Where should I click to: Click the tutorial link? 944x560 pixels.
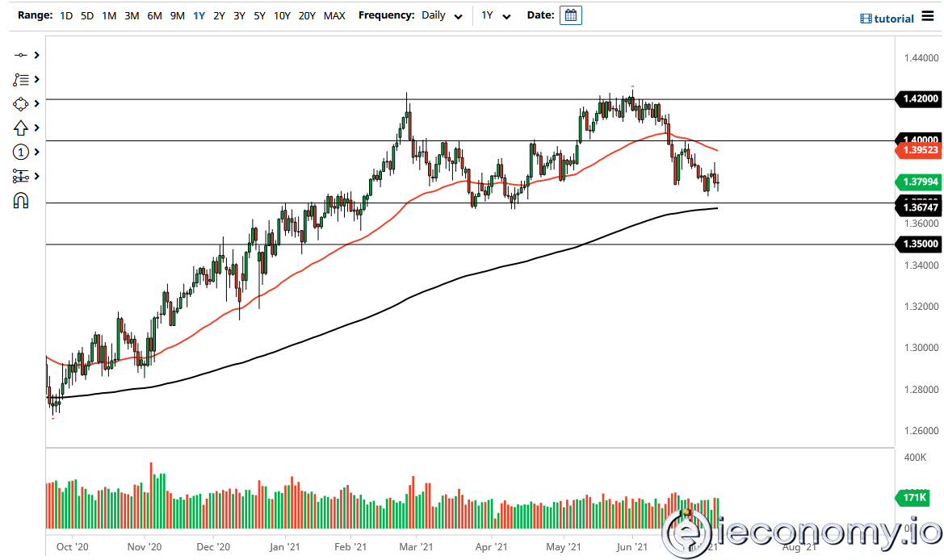pyautogui.click(x=896, y=18)
